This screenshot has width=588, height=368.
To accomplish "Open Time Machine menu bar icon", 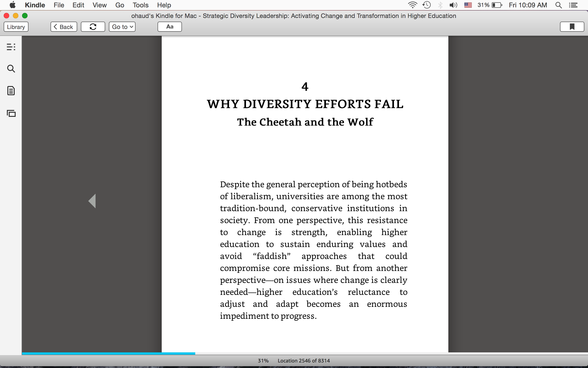I will pos(427,5).
